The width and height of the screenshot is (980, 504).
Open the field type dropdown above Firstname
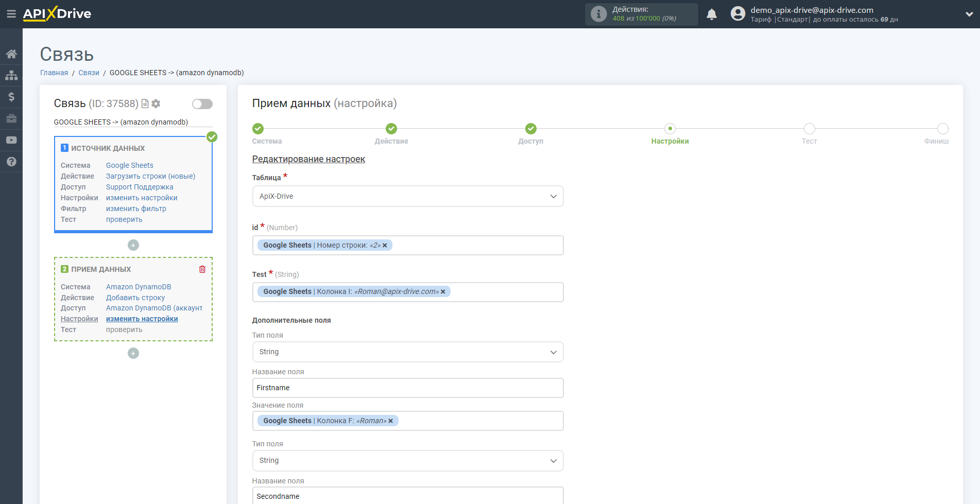tap(408, 352)
